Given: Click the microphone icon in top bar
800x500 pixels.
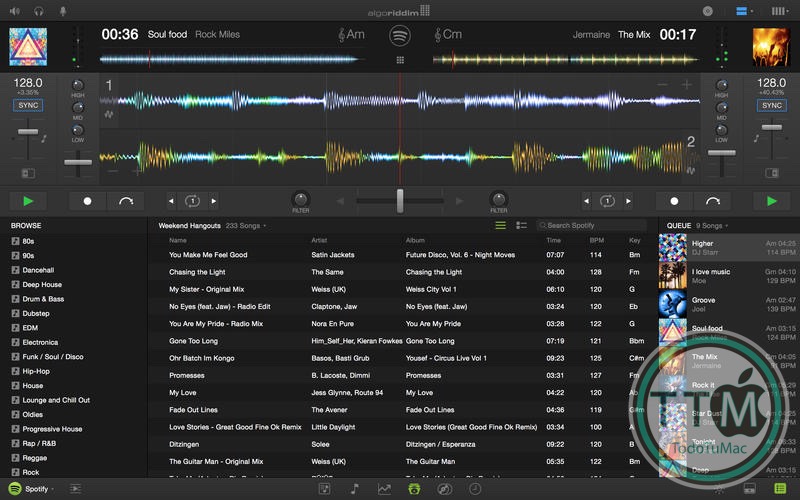Looking at the screenshot, I should click(63, 11).
